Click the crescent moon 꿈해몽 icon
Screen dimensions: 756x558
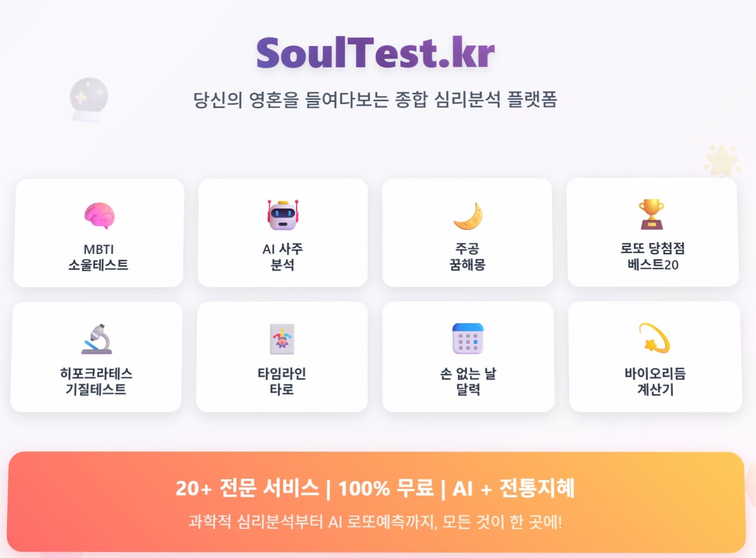pos(468,216)
